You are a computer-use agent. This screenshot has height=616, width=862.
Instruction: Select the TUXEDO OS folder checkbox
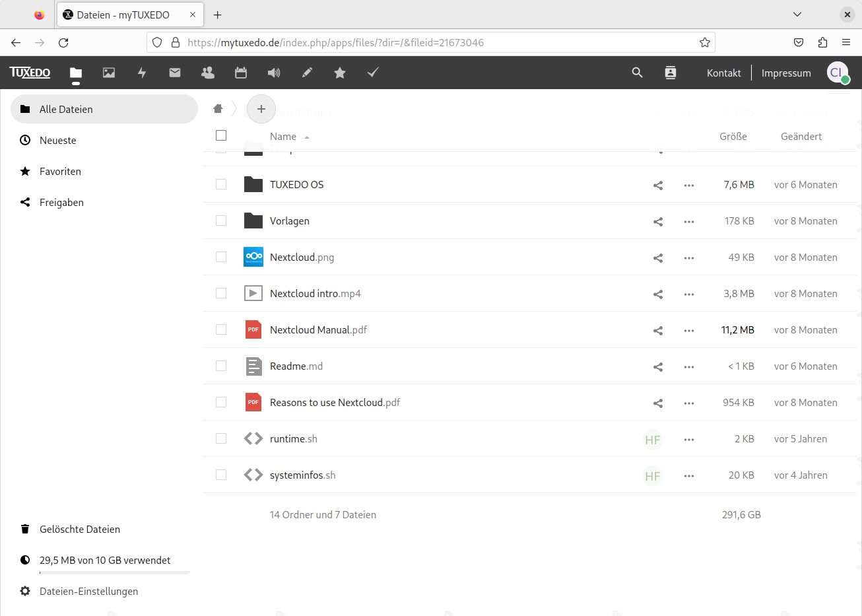click(x=221, y=184)
